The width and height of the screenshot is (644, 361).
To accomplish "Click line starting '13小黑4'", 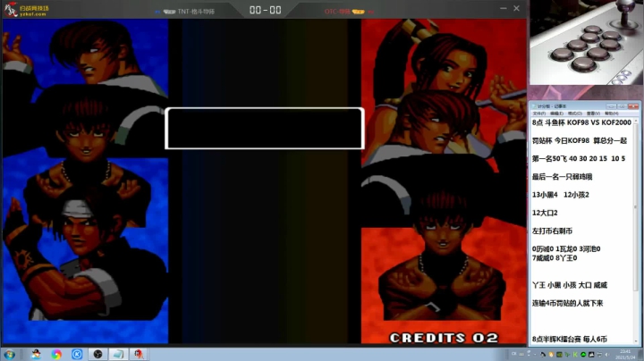I will point(560,195).
